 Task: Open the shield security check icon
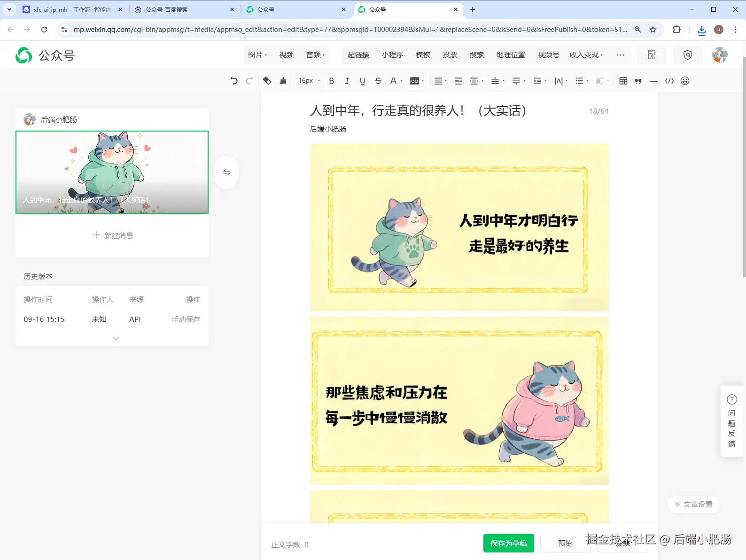[x=688, y=55]
